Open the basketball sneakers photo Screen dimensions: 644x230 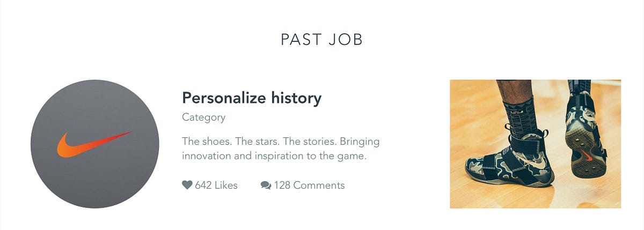coord(535,144)
